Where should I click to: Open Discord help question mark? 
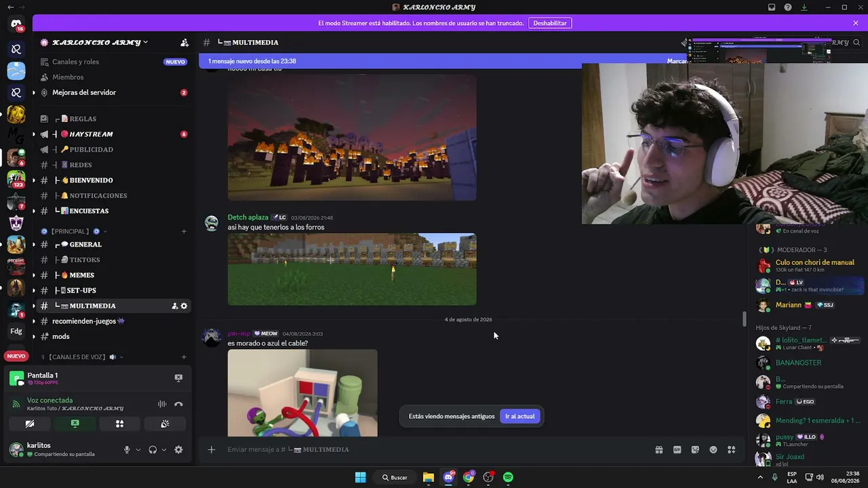pyautogui.click(x=788, y=7)
